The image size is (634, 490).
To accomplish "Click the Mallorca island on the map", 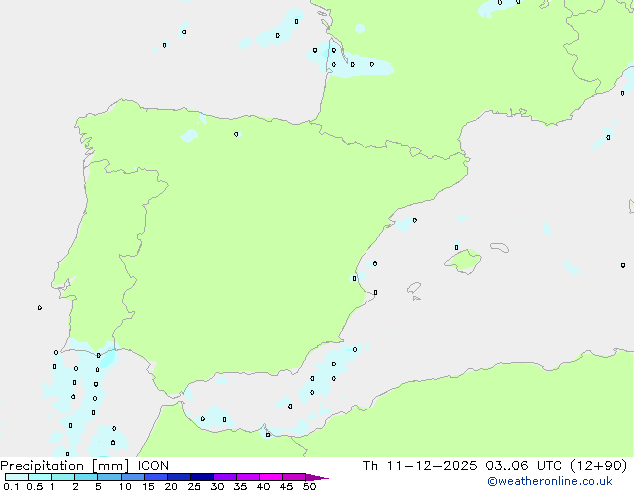I will pyautogui.click(x=463, y=261).
